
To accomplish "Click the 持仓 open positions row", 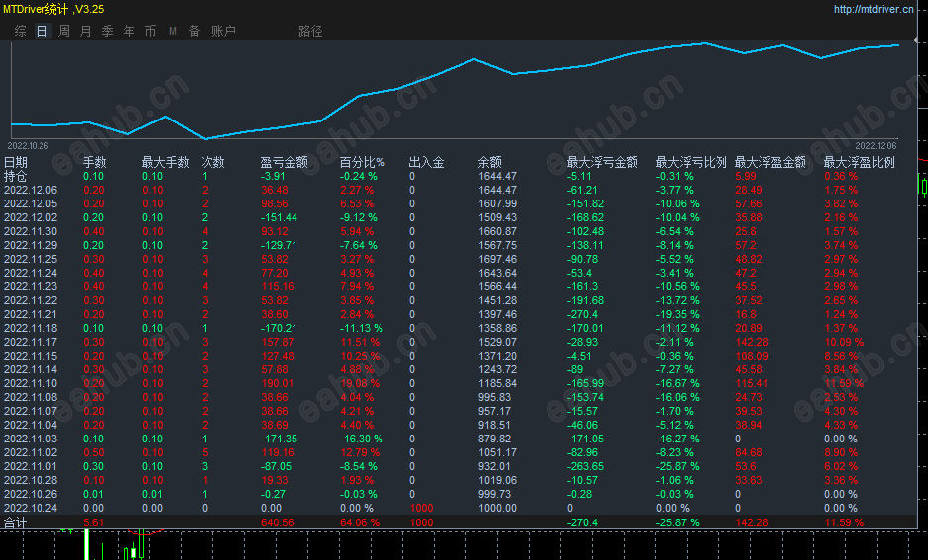I will [x=459, y=176].
